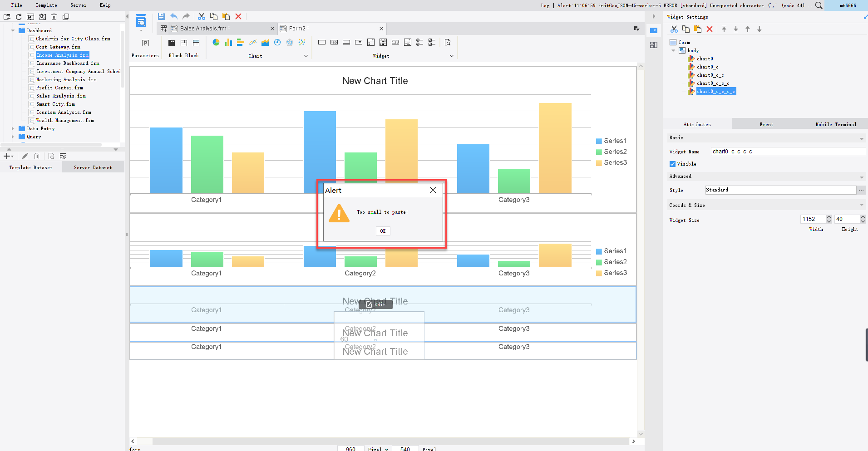The width and height of the screenshot is (868, 451).
Task: Select the Column chart icon
Action: coord(227,42)
